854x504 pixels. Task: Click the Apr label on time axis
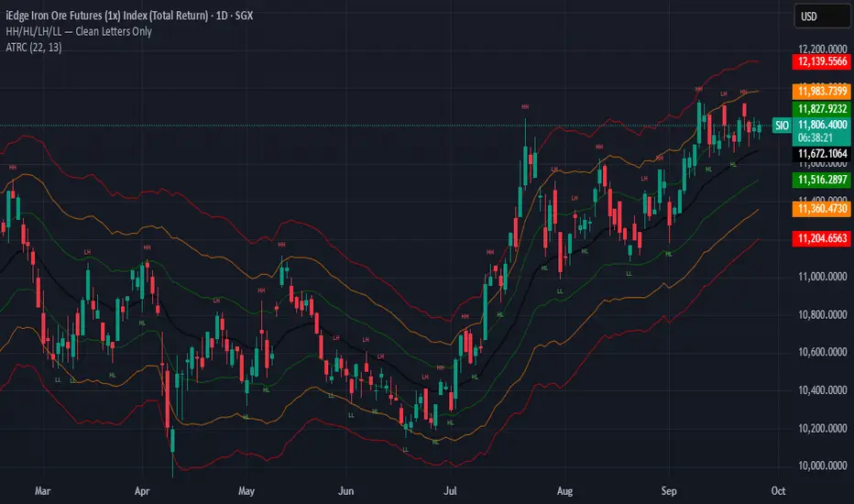point(142,491)
